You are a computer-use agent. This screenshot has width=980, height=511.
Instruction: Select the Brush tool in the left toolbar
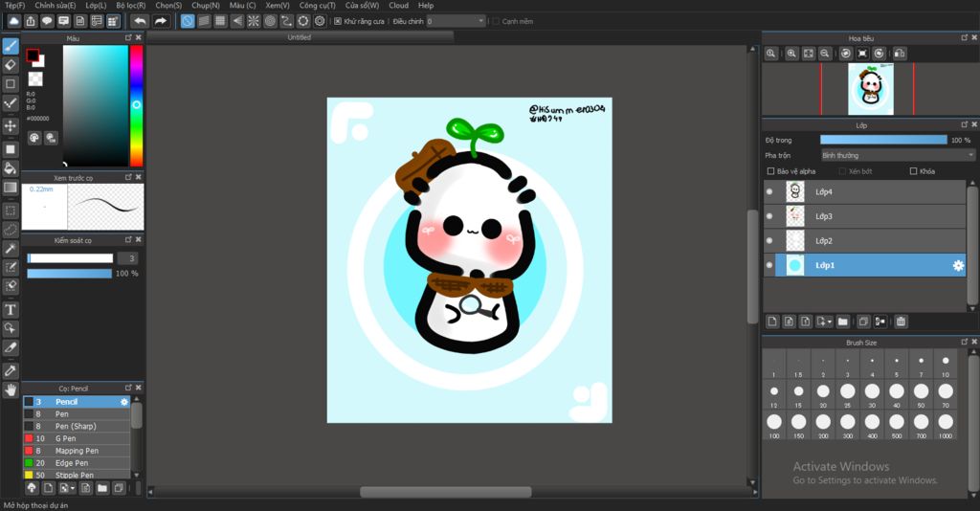coord(11,46)
